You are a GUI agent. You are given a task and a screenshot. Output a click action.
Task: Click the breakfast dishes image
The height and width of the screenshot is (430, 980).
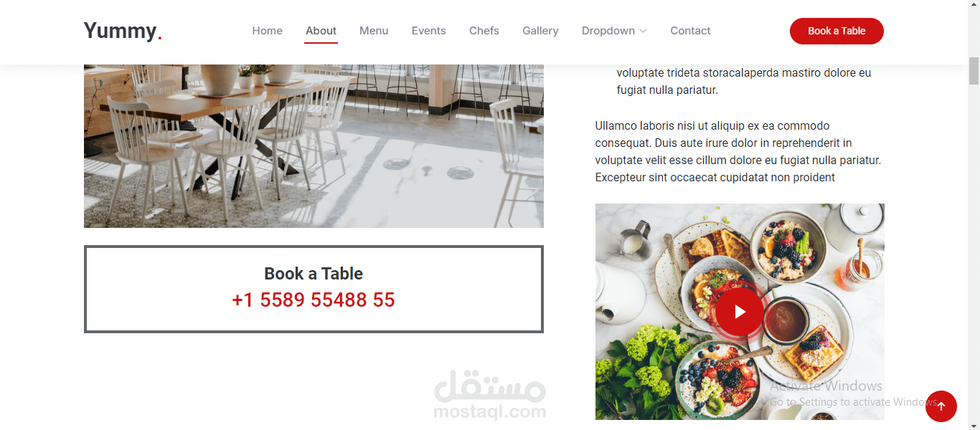pyautogui.click(x=740, y=312)
